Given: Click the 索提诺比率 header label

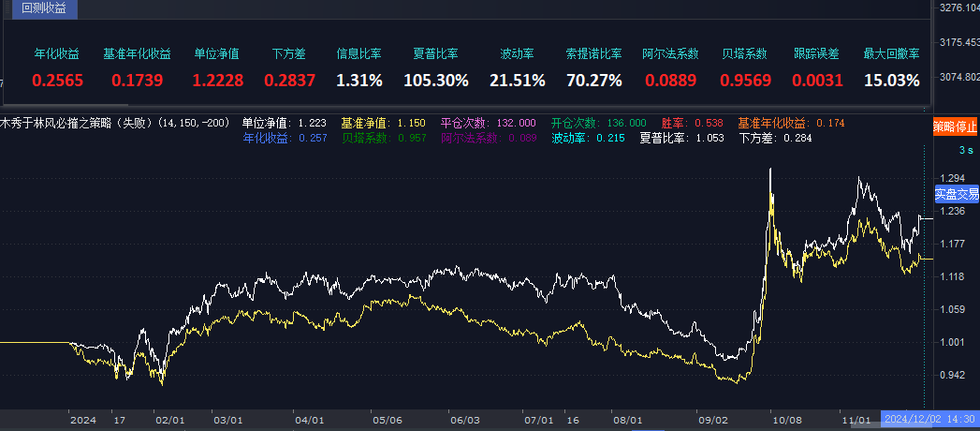Looking at the screenshot, I should [x=593, y=53].
